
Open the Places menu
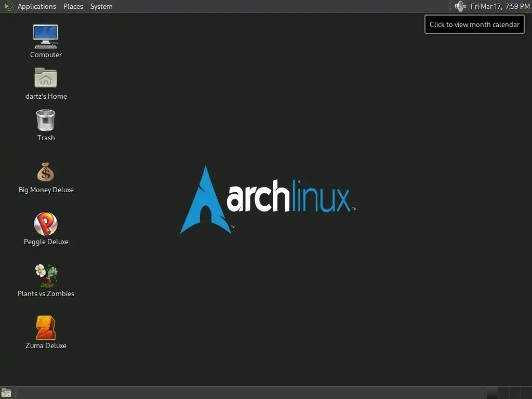(73, 6)
